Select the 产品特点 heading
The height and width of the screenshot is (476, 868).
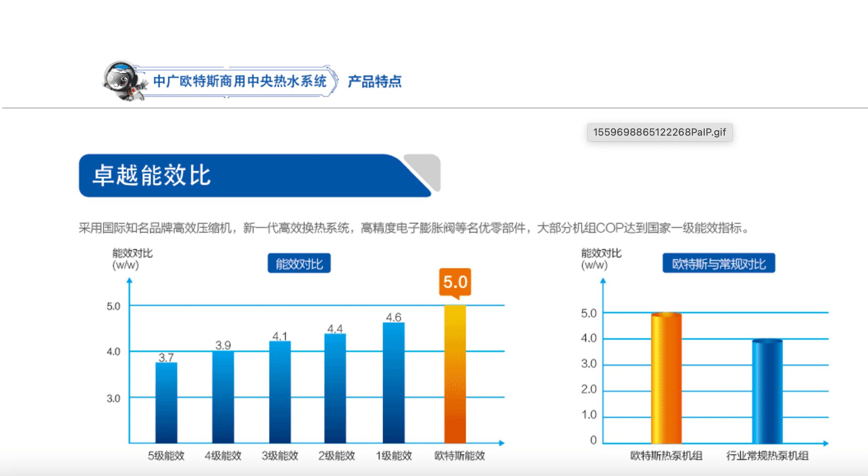point(374,81)
